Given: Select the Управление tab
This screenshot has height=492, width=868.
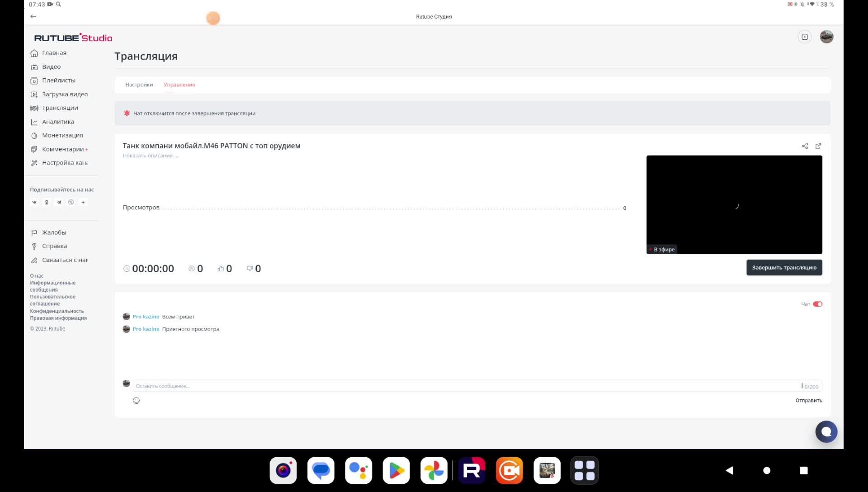Looking at the screenshot, I should (x=179, y=85).
